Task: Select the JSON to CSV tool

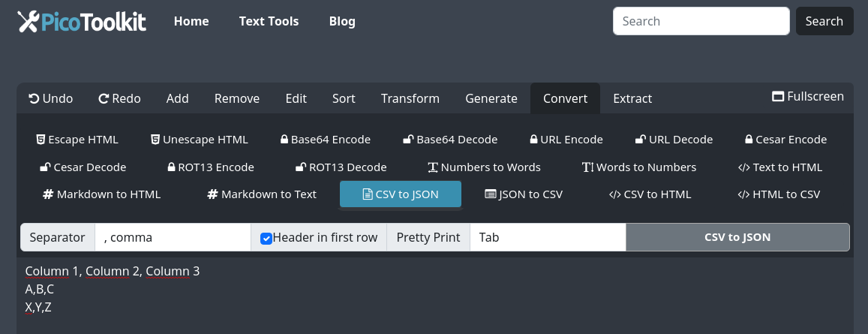Action: [x=523, y=194]
